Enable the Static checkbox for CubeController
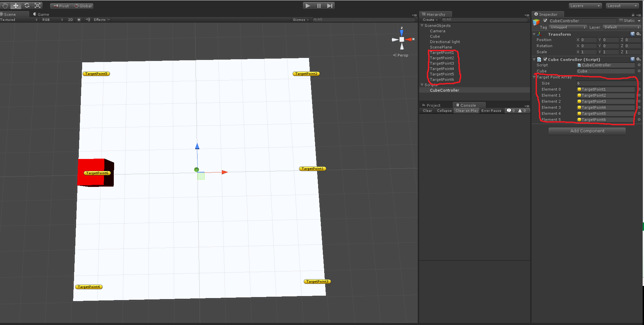 (x=621, y=21)
